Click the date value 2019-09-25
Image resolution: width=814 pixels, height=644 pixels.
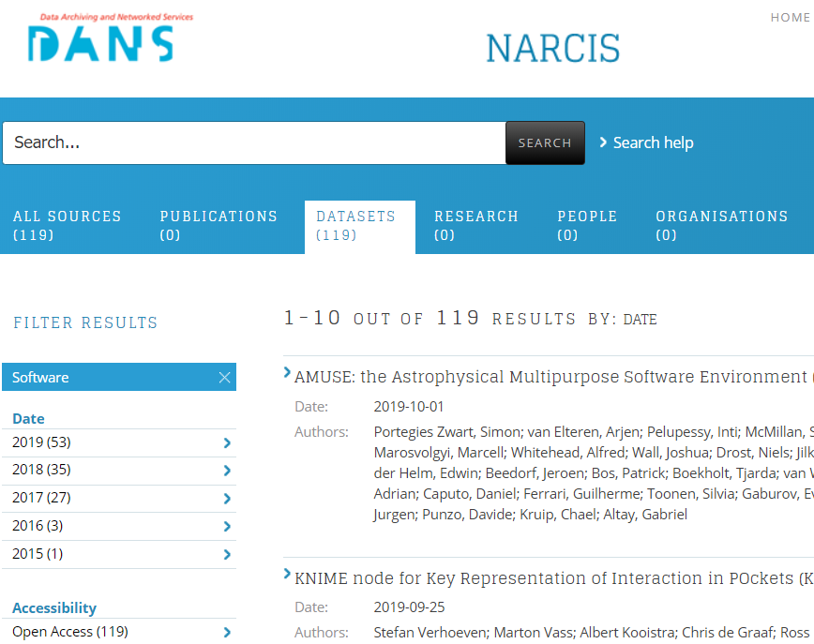click(x=409, y=607)
